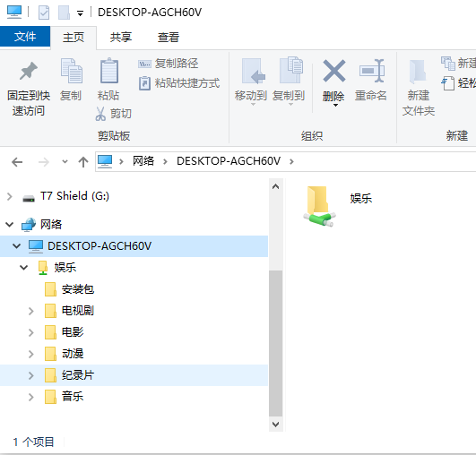Go back with the back arrow
476x455 pixels.
coord(17,162)
